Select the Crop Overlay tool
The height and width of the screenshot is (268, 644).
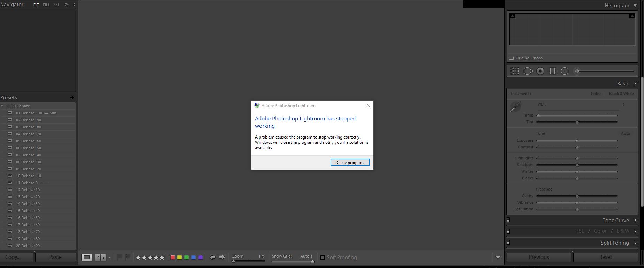click(515, 71)
